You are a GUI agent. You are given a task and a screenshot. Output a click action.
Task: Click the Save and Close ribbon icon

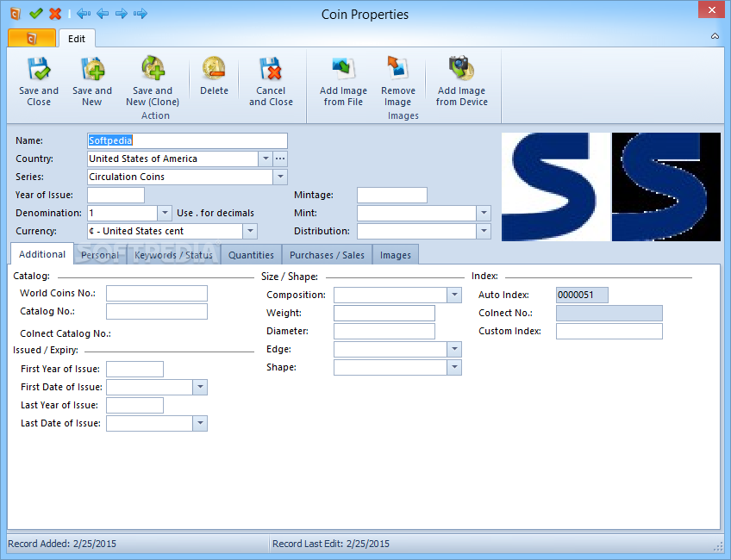click(39, 69)
